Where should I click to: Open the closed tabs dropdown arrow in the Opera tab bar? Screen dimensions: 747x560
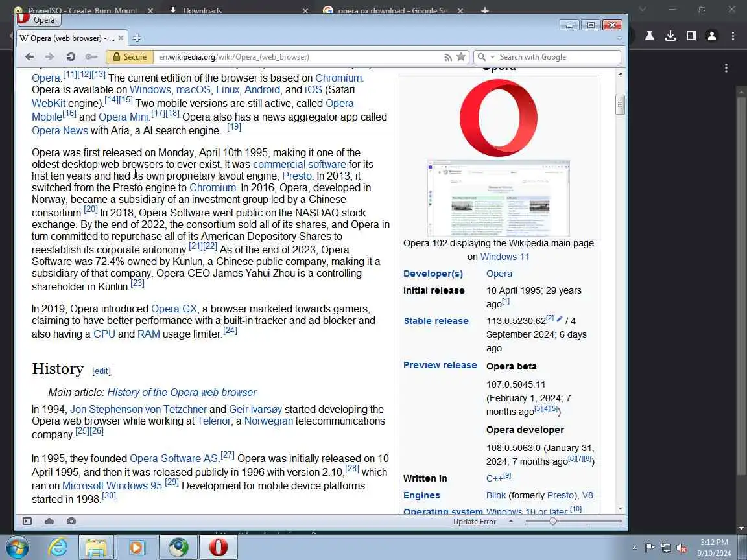[x=619, y=38]
